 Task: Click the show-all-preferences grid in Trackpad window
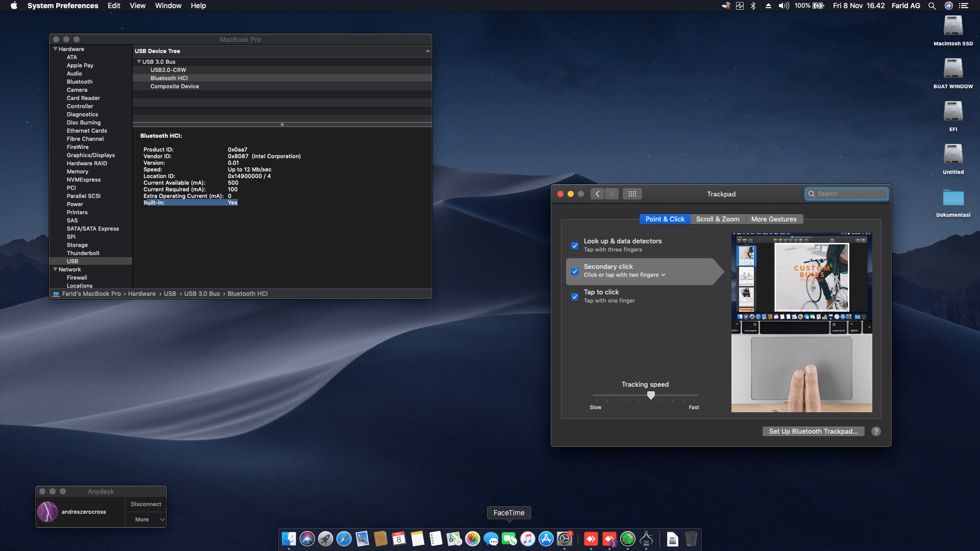click(632, 194)
